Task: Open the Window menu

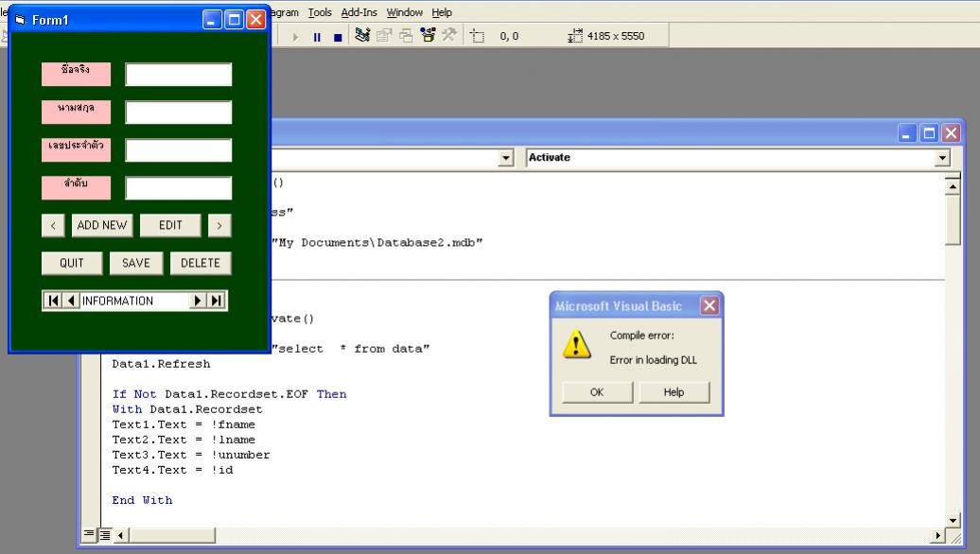Action: 404,12
